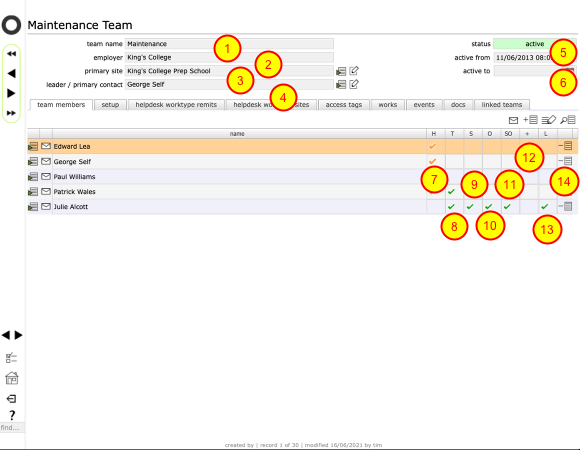Open the access tags tab
Viewport: 580px width, 450px height.
(x=344, y=105)
